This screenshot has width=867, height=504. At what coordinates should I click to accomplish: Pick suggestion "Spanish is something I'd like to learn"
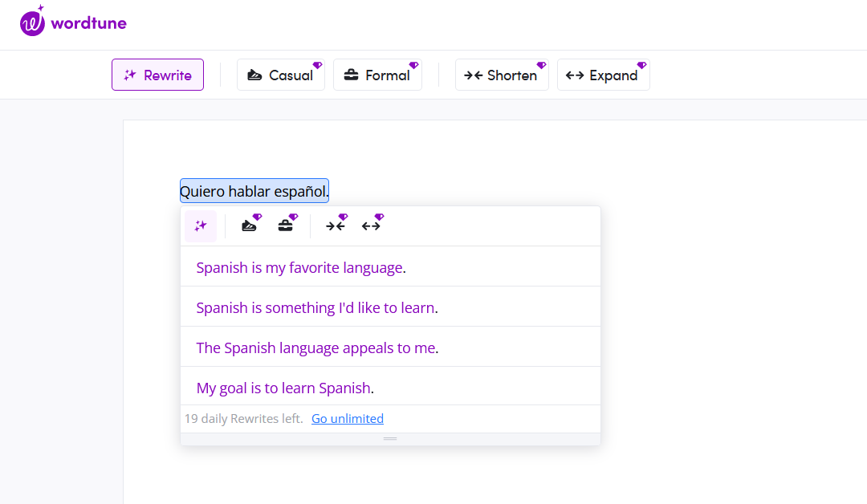coord(316,307)
